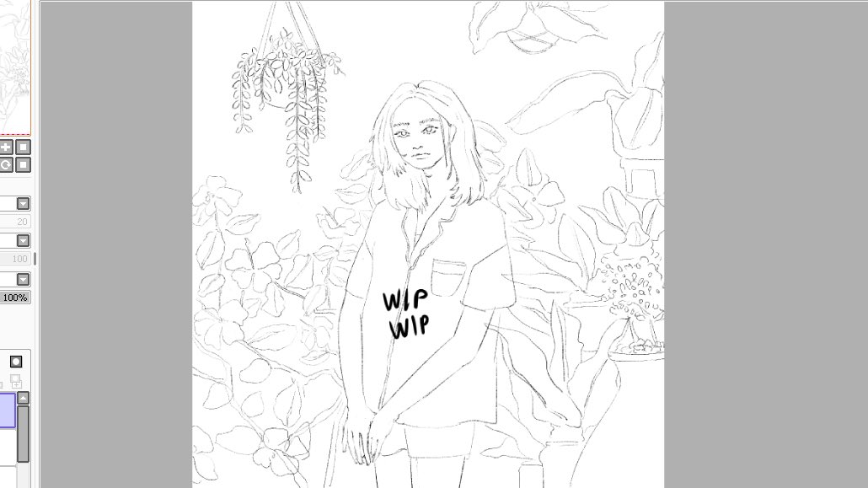Click the reset square beside the plus button
Viewport: 868px width, 488px height.
pos(24,147)
